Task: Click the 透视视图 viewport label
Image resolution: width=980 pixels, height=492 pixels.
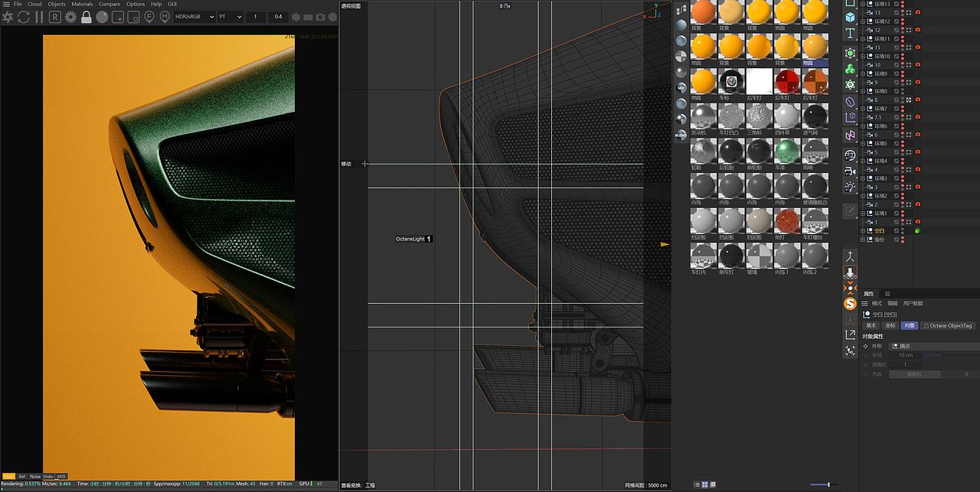Action: coord(351,6)
